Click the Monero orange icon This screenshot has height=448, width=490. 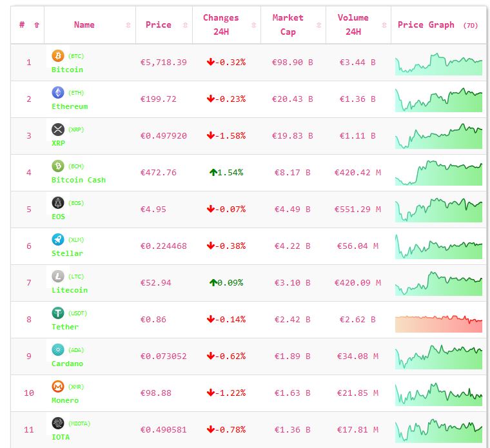pos(58,387)
